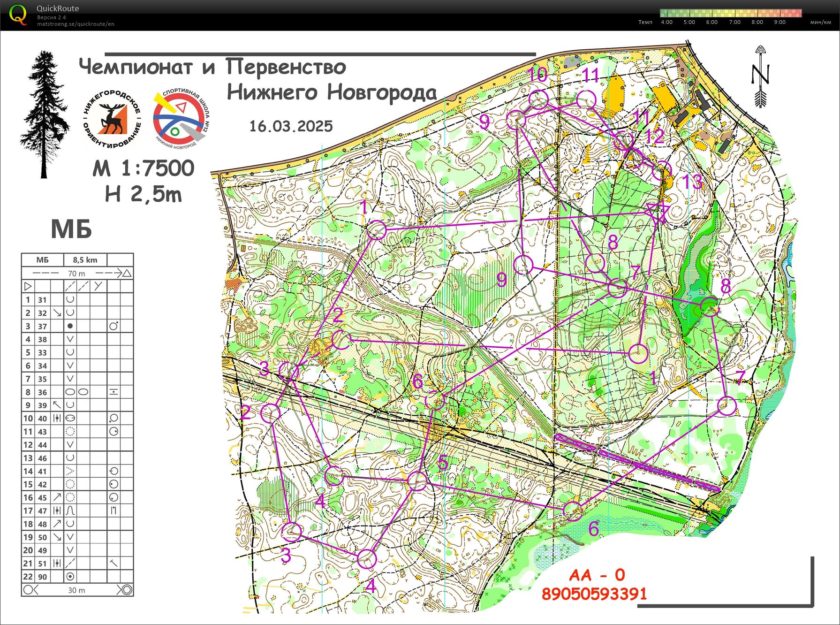The image size is (840, 625).
Task: Click the start triangle symbol in control table
Action: coord(28,286)
